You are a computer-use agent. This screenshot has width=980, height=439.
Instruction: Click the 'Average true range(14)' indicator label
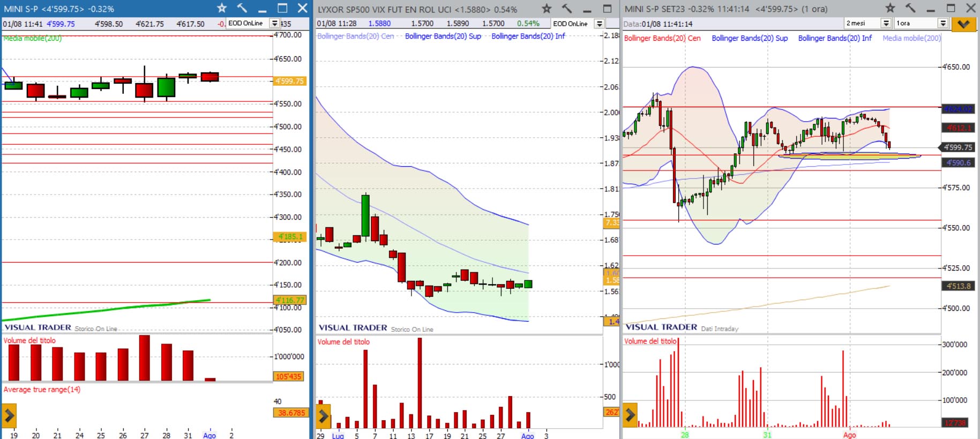[42, 390]
